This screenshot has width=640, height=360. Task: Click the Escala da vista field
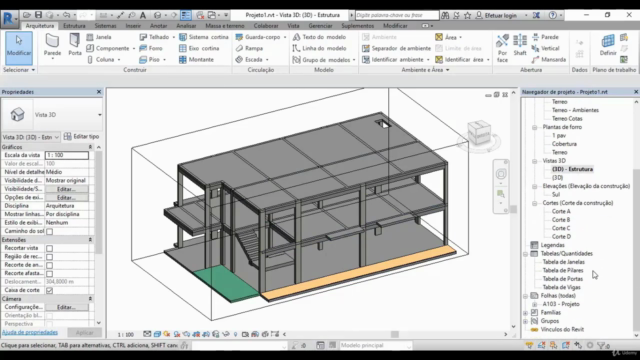pyautogui.click(x=67, y=155)
